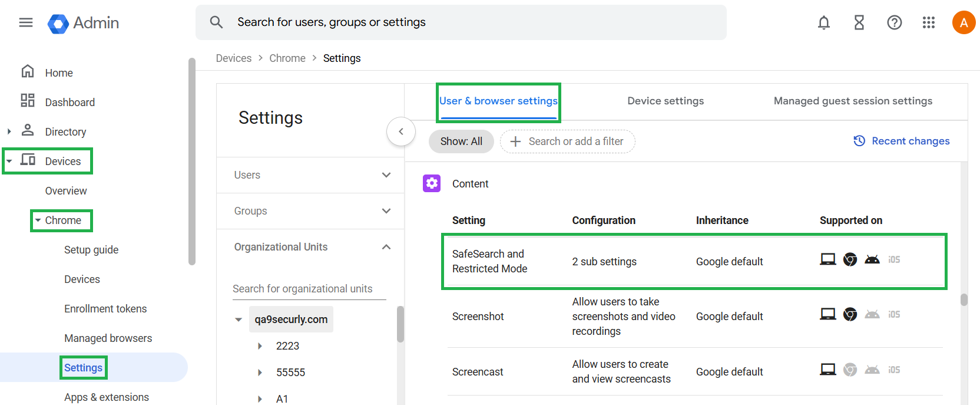Open Dashboard in sidebar
This screenshot has width=980, height=405.
70,103
